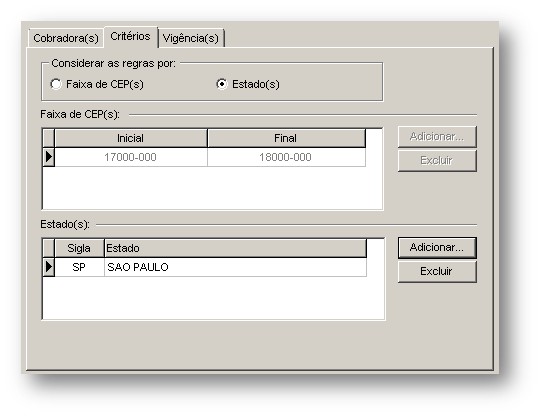This screenshot has height=416, width=541.
Task: Choose the Estado(s) radio button
Action: pyautogui.click(x=222, y=84)
